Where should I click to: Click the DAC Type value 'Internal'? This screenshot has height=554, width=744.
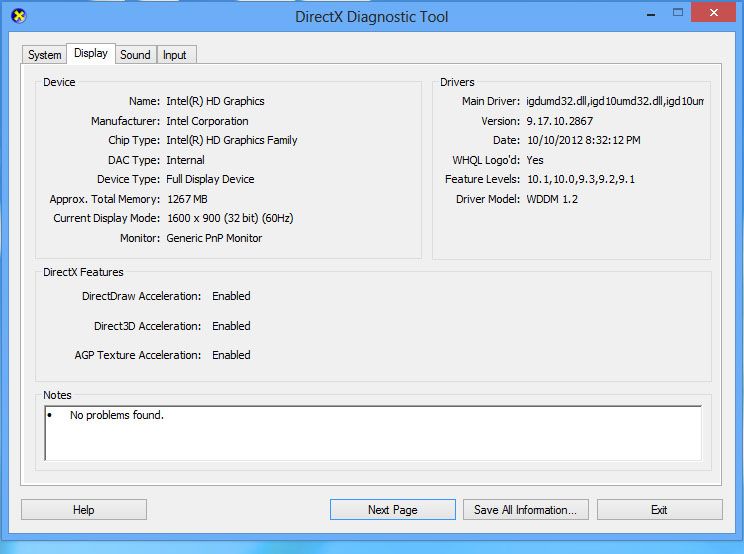coord(185,160)
